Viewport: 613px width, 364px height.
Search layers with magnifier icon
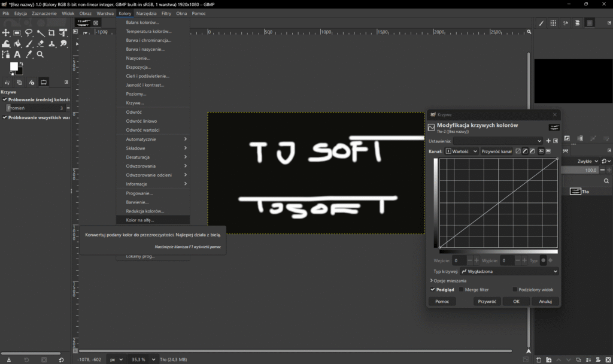tap(606, 181)
